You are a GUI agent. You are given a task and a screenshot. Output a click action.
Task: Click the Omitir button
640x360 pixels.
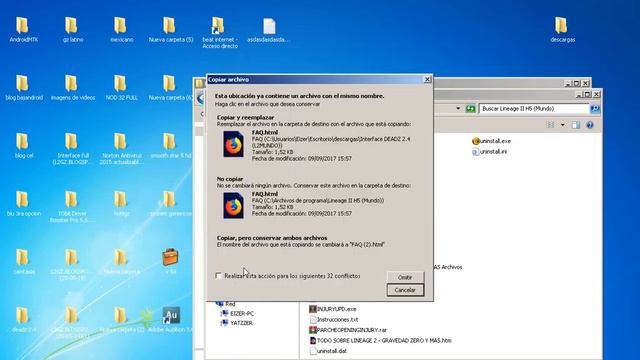pyautogui.click(x=405, y=277)
